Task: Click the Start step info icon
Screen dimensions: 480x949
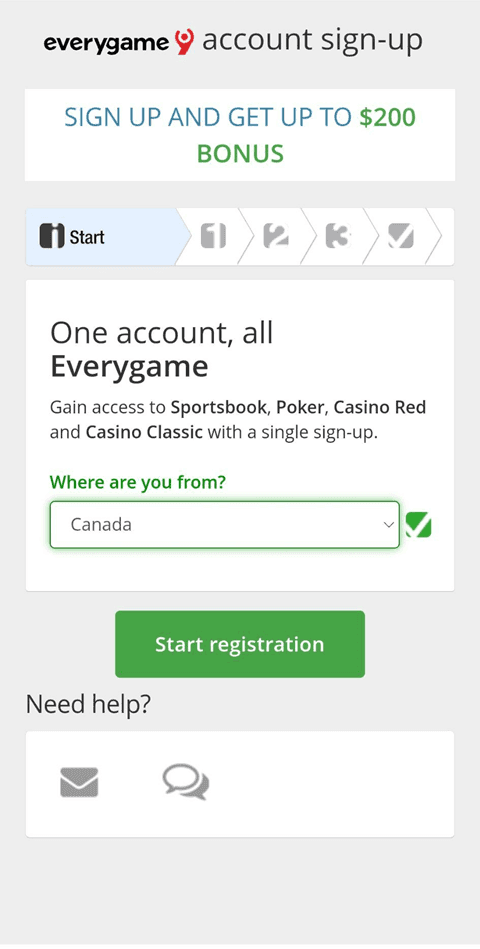Action: pyautogui.click(x=52, y=236)
